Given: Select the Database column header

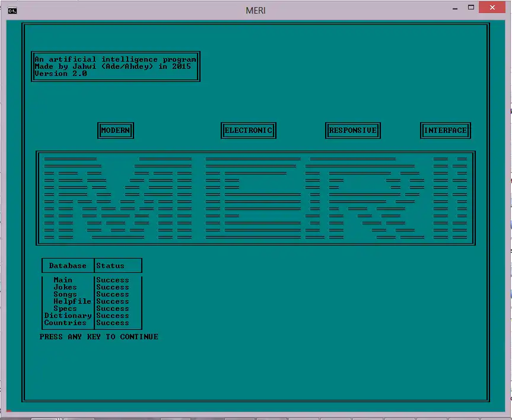Looking at the screenshot, I should tap(66, 266).
